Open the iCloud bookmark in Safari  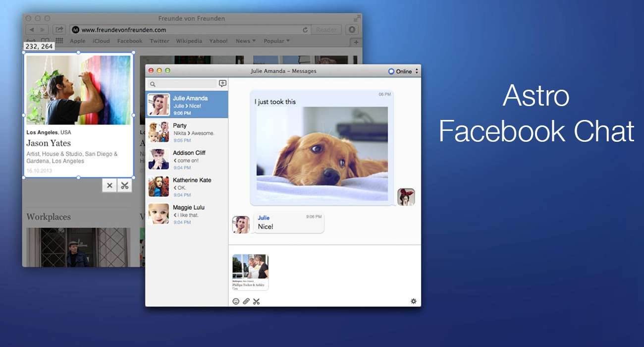101,41
